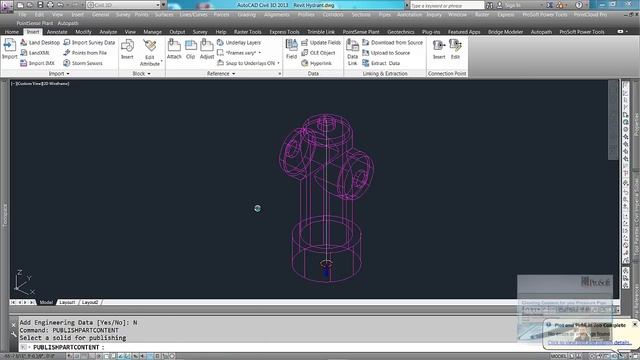Insert an OLE Object

point(318,53)
